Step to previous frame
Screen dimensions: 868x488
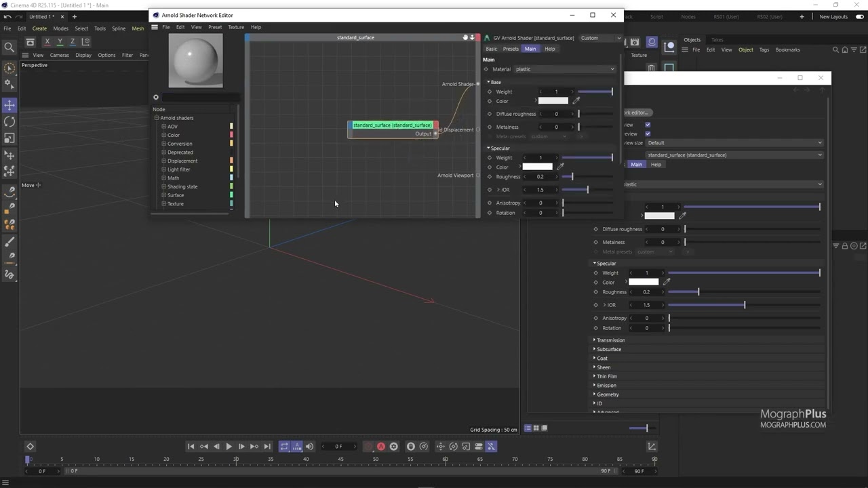(216, 446)
